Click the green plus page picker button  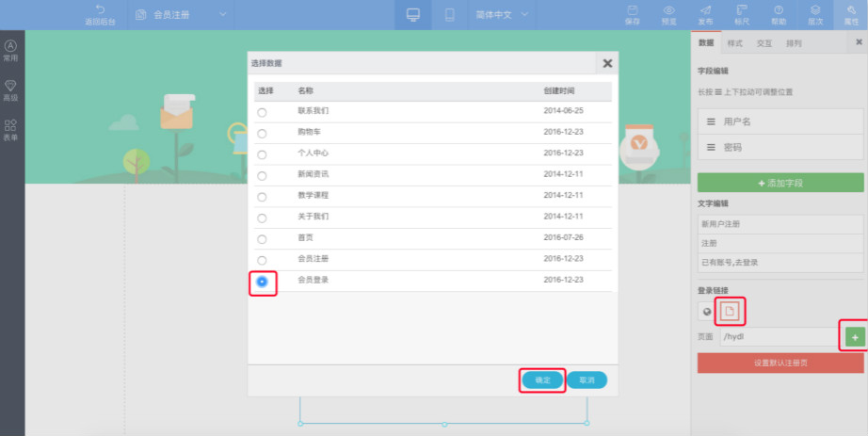point(854,336)
